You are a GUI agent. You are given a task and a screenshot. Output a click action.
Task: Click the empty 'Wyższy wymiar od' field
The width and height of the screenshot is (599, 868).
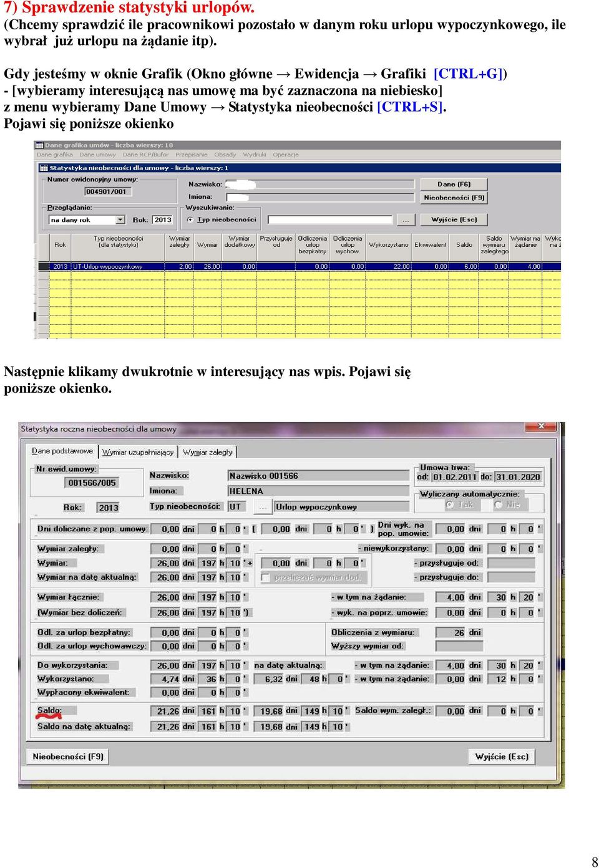click(x=458, y=646)
